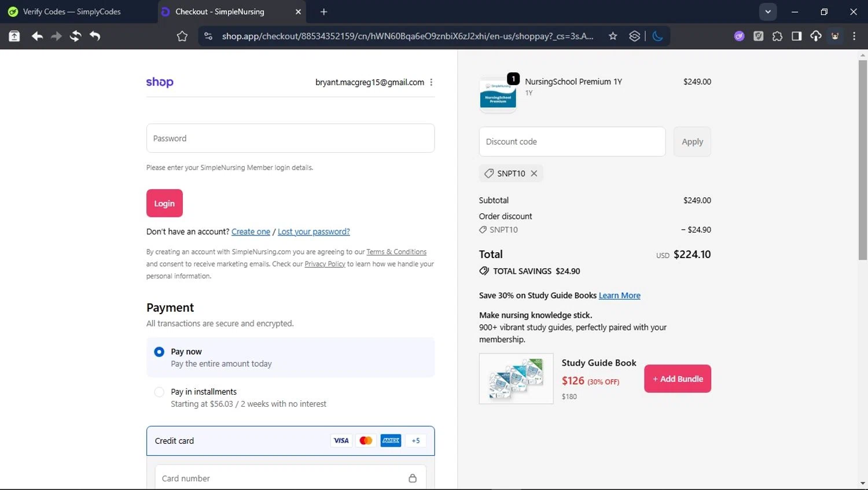
Task: Toggle the browser side panel icon
Action: tap(796, 36)
